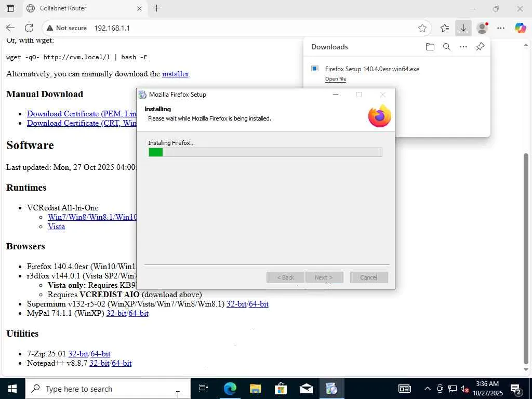Open Microsoft Edge from taskbar
The height and width of the screenshot is (399, 532).
tap(230, 389)
